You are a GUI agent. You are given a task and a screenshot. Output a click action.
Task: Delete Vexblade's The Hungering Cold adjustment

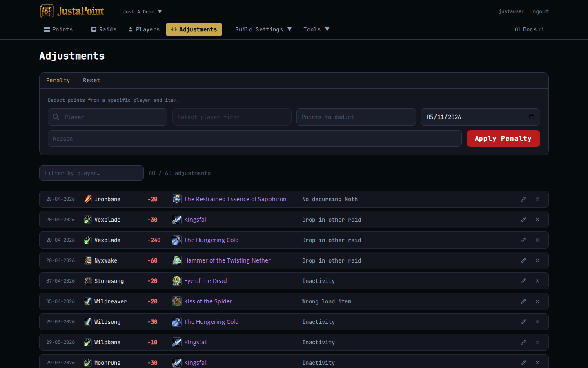[x=537, y=240]
